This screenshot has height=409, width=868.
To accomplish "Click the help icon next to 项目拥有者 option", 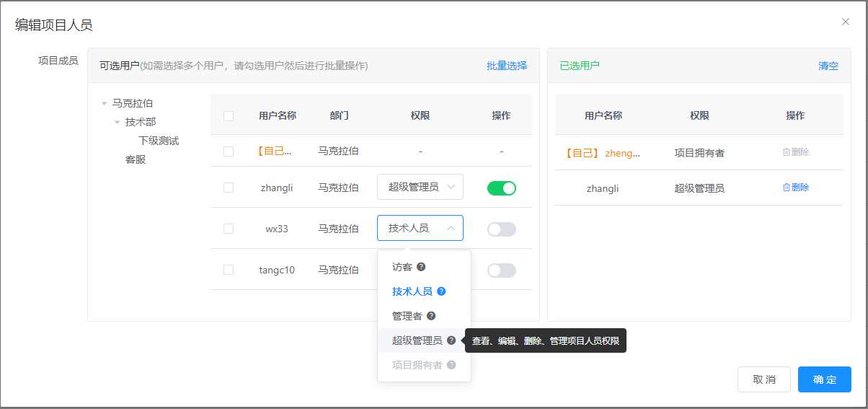I will pos(451,365).
